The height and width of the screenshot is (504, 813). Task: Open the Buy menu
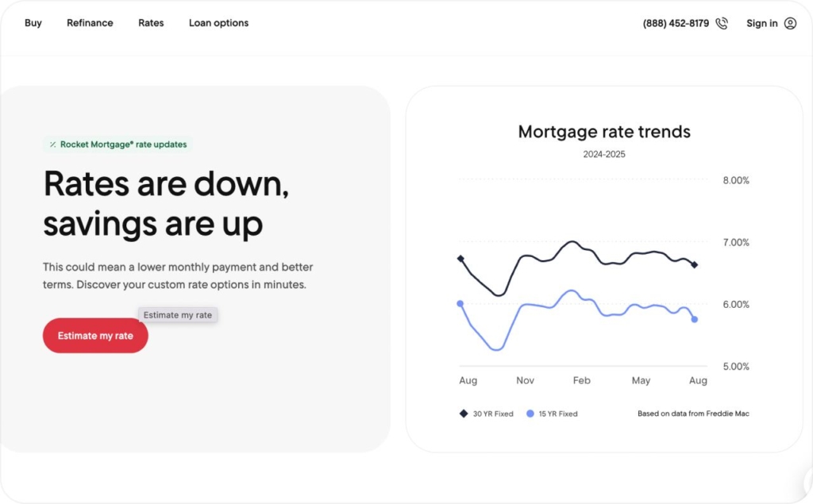click(33, 23)
